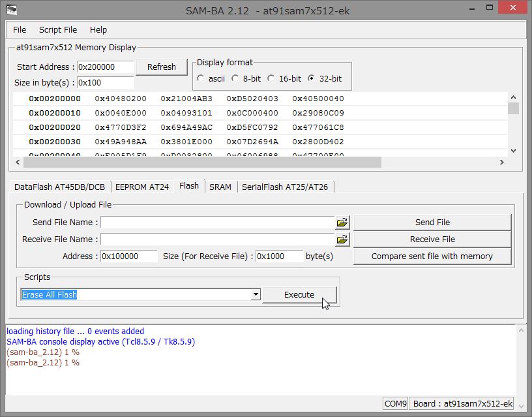Viewport: 532px width, 417px height.
Task: Click the Receive File Name text field
Action: point(218,239)
